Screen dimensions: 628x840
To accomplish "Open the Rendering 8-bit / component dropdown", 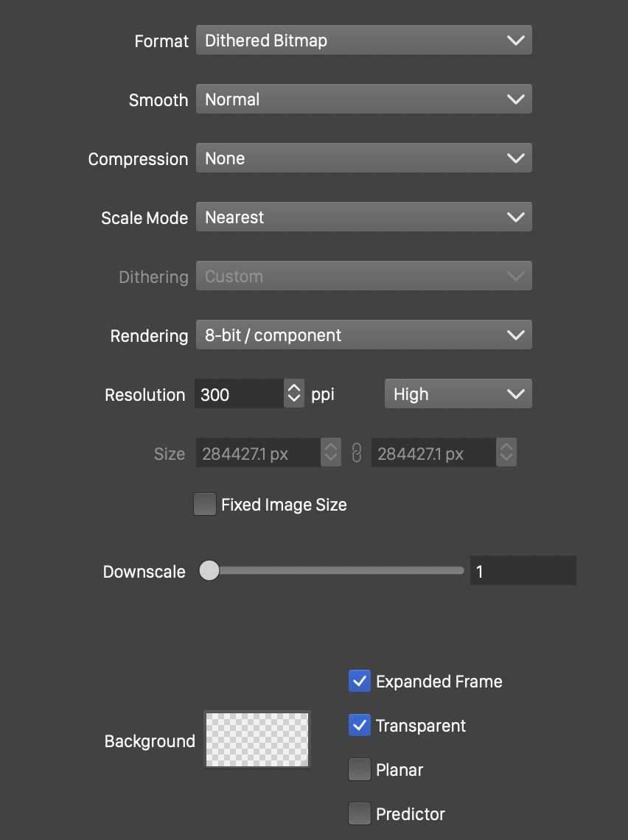I will [363, 335].
